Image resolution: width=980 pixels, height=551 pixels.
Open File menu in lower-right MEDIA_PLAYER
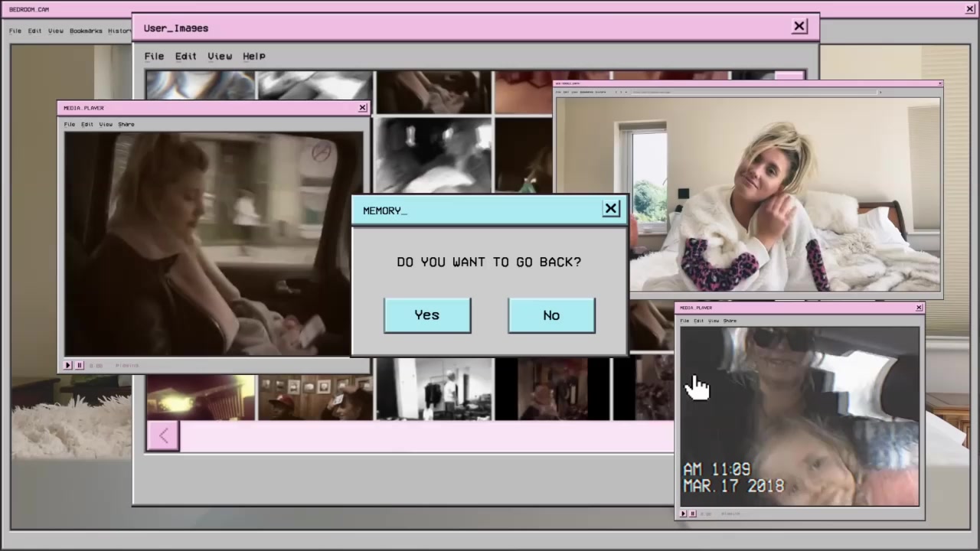tap(685, 321)
